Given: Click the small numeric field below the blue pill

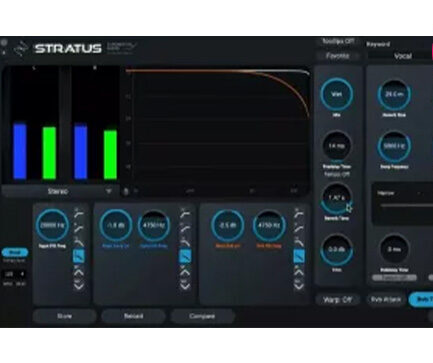Looking at the screenshot, I should tap(14, 274).
